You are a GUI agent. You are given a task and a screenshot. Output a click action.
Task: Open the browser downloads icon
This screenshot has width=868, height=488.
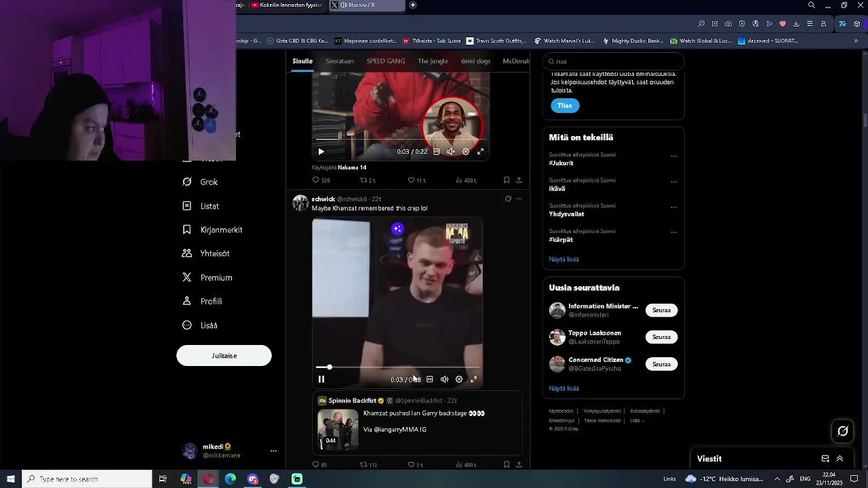click(x=796, y=24)
